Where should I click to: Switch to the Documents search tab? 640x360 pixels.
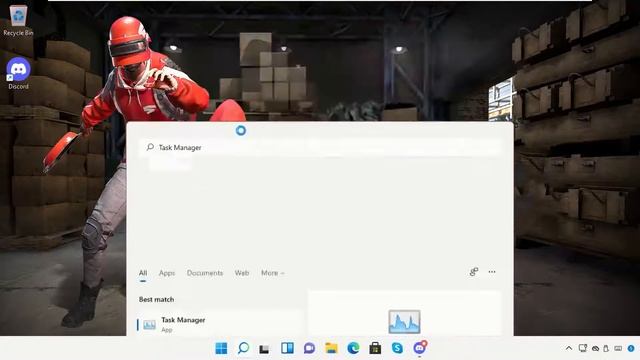205,273
